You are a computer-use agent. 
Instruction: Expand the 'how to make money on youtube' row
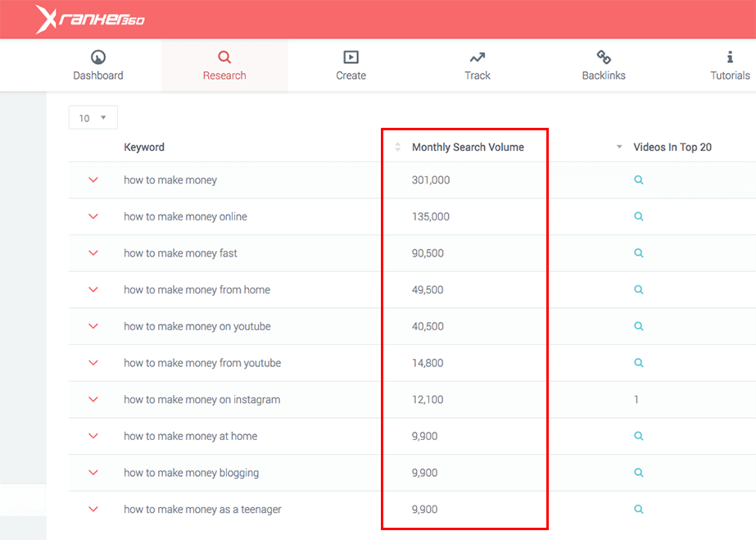point(93,326)
